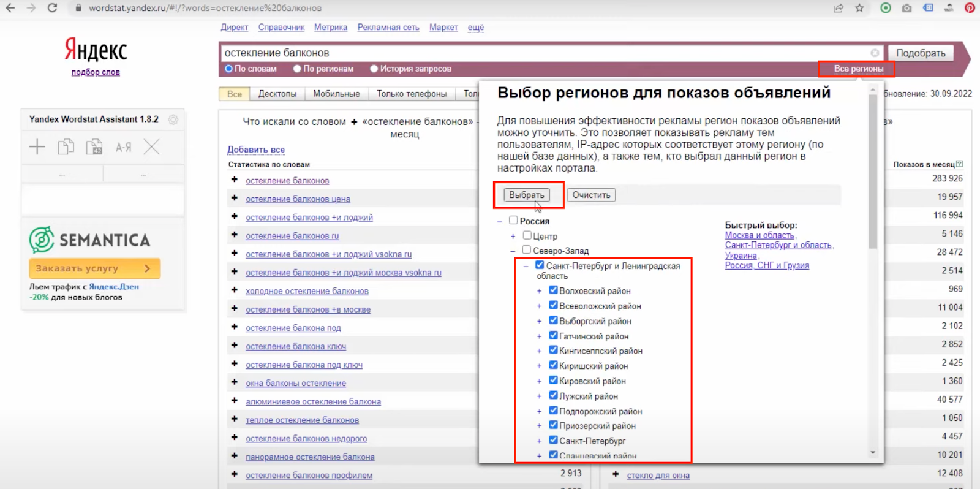980x489 pixels.
Task: Open Wordstat Assistant settings gear
Action: (x=173, y=119)
